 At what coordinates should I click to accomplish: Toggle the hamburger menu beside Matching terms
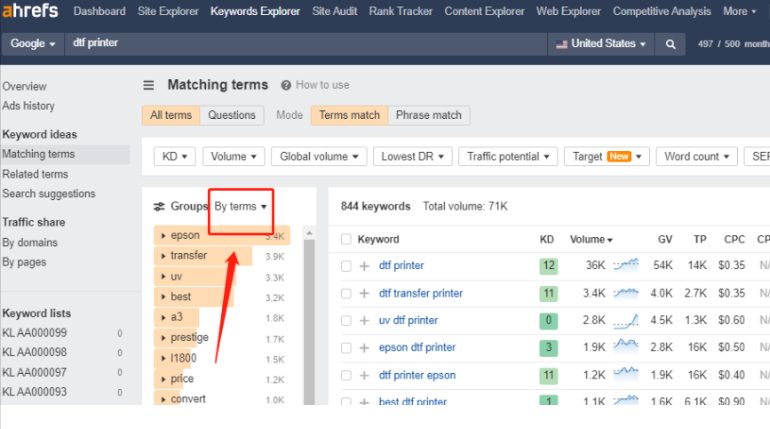pos(149,85)
